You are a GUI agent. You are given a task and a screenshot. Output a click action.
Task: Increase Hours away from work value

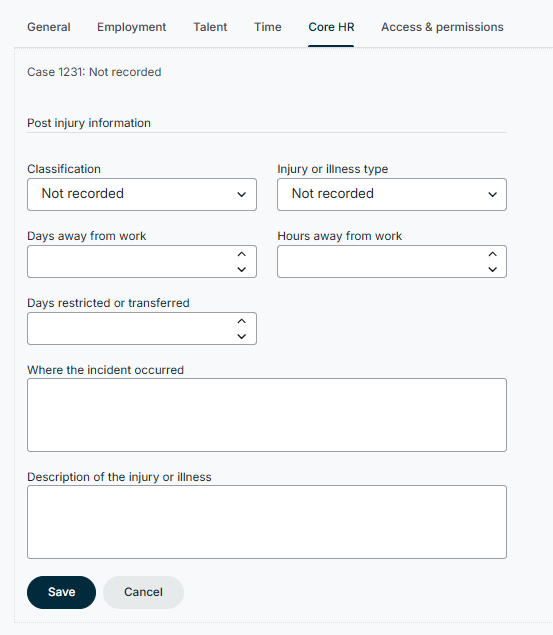point(492,254)
